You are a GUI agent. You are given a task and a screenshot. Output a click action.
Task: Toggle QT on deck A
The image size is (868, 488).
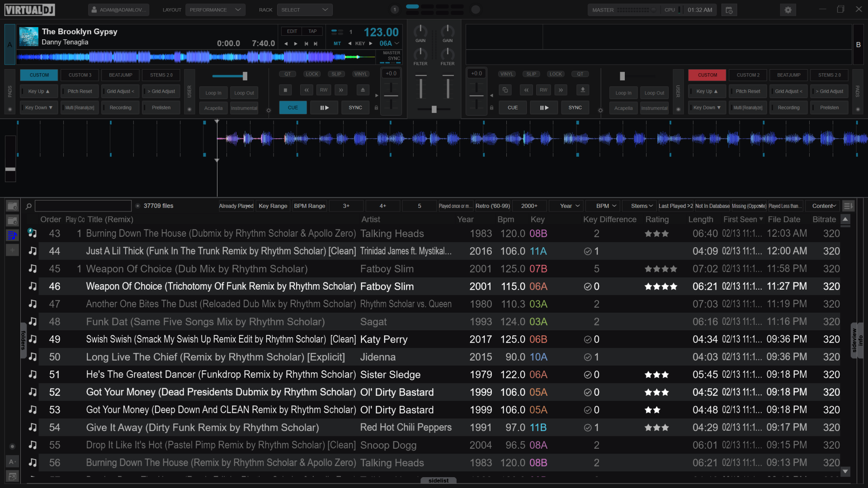tap(288, 74)
